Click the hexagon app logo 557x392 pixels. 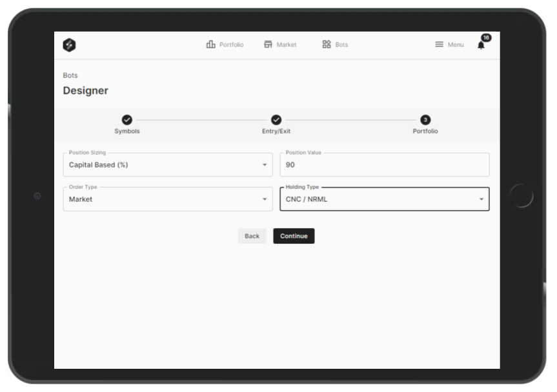(x=69, y=45)
